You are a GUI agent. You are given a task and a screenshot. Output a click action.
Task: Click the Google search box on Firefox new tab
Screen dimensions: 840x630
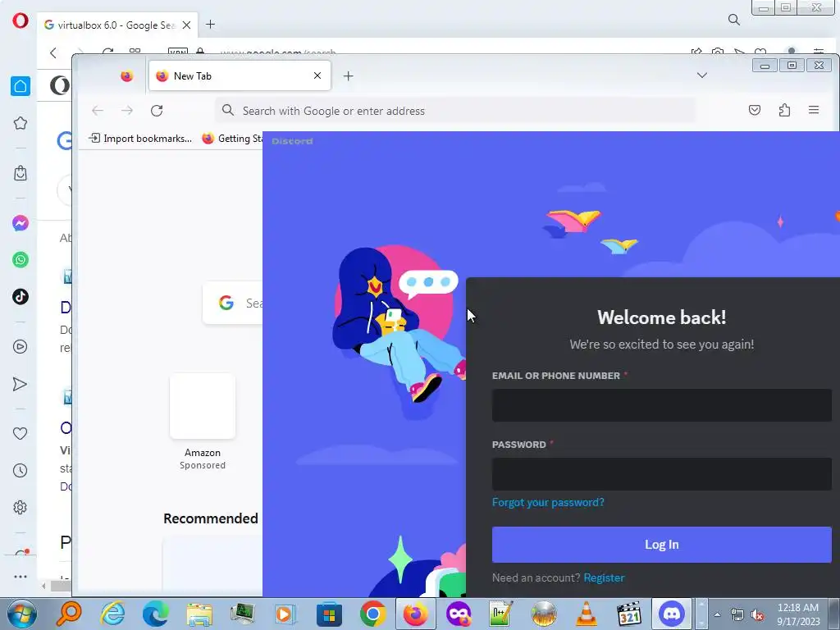click(232, 303)
